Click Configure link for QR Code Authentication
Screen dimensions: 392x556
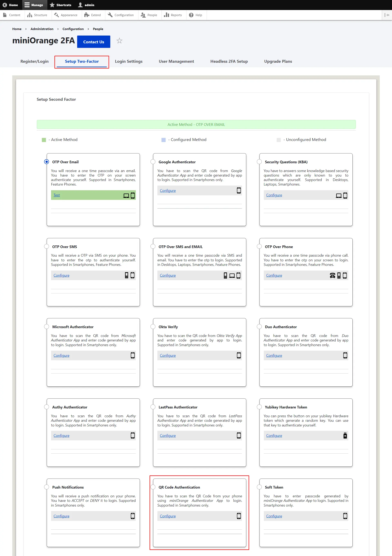tap(168, 516)
